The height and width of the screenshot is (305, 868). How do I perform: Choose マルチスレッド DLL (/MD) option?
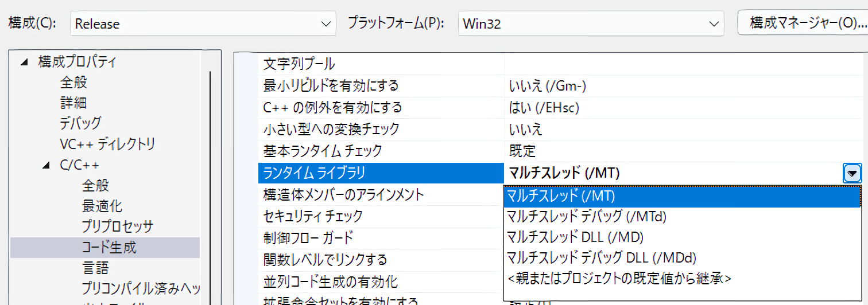point(575,237)
